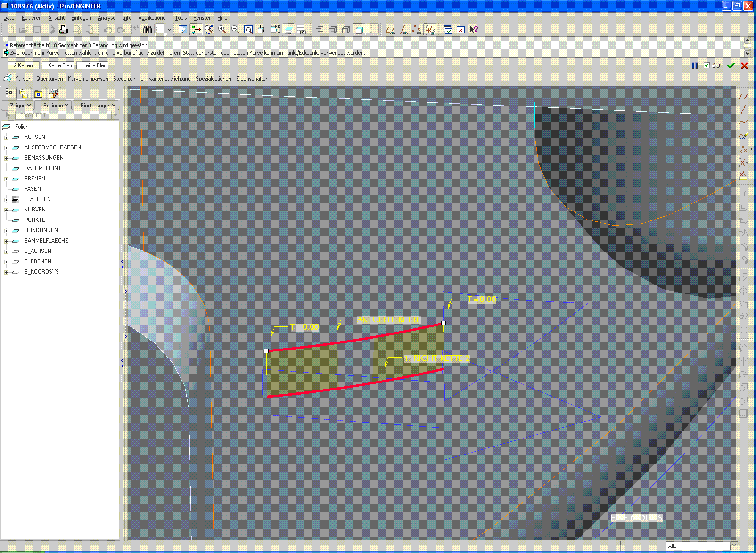Click the model tree tab icon
Viewport: 756px width, 553px height.
click(x=8, y=93)
